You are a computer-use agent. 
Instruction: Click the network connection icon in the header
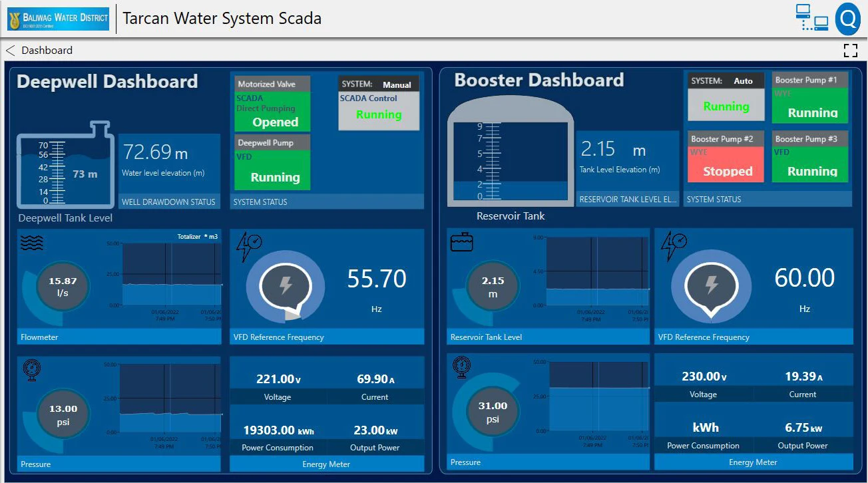pos(811,18)
